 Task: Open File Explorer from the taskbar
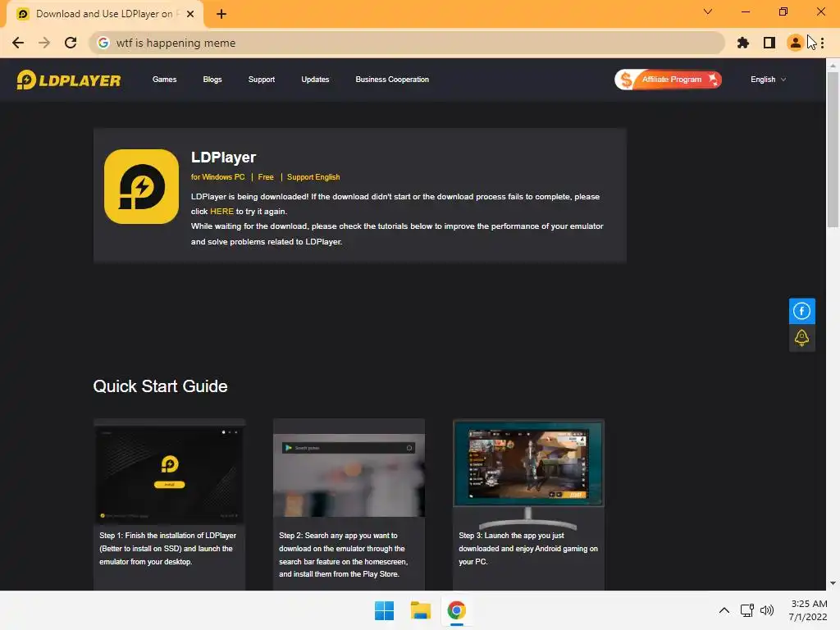(x=421, y=610)
